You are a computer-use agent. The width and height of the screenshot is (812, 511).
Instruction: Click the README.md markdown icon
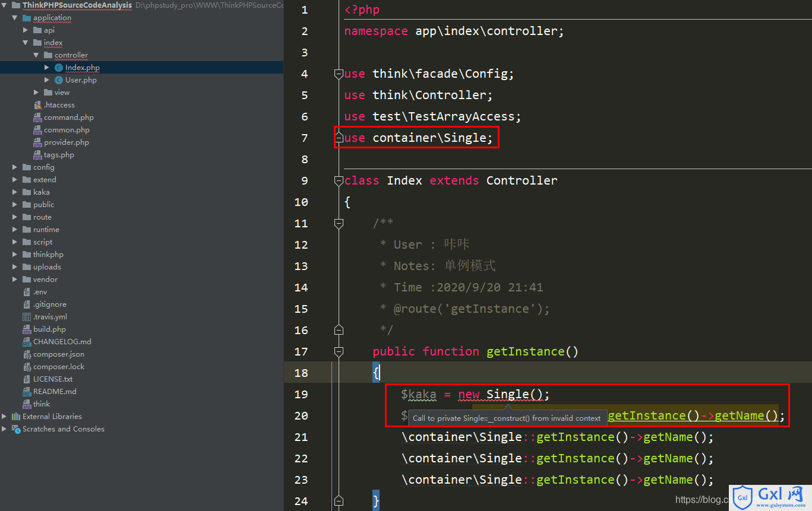(27, 392)
